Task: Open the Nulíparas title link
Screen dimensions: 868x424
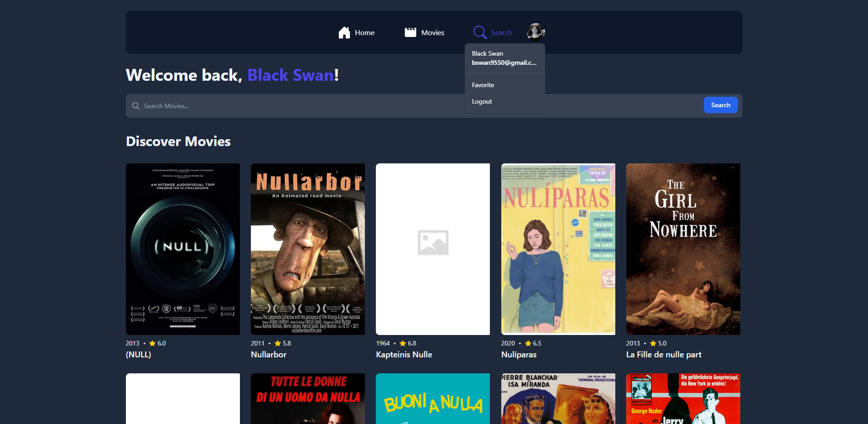Action: point(519,355)
